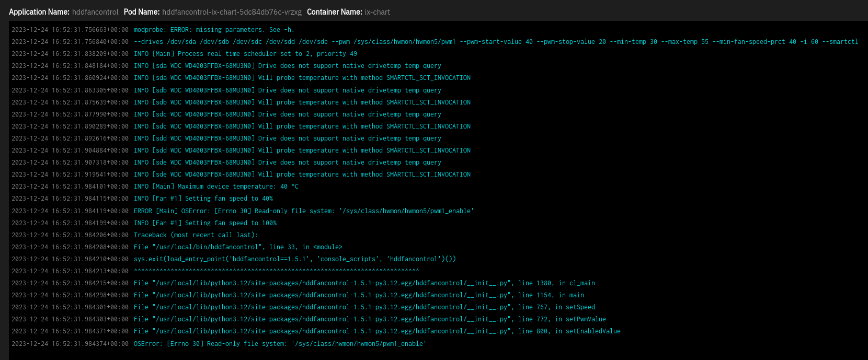The image size is (868, 360).
Task: Click the Maximum device temperature 40 °C line
Action: (x=216, y=187)
